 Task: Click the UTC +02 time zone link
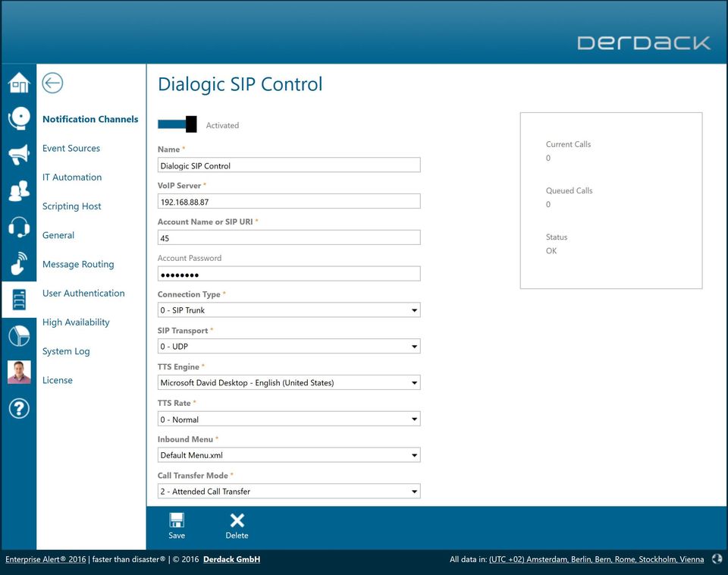tap(596, 559)
